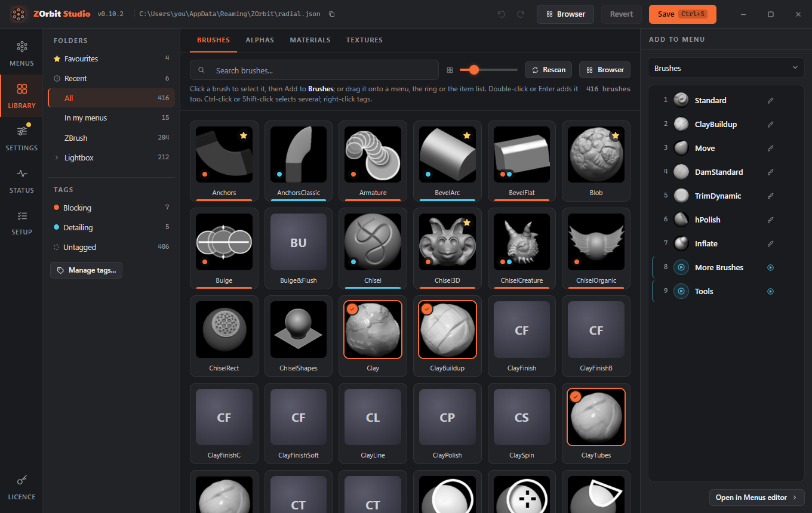Click Open in Menus editor
This screenshot has height=513, width=812.
coord(756,497)
